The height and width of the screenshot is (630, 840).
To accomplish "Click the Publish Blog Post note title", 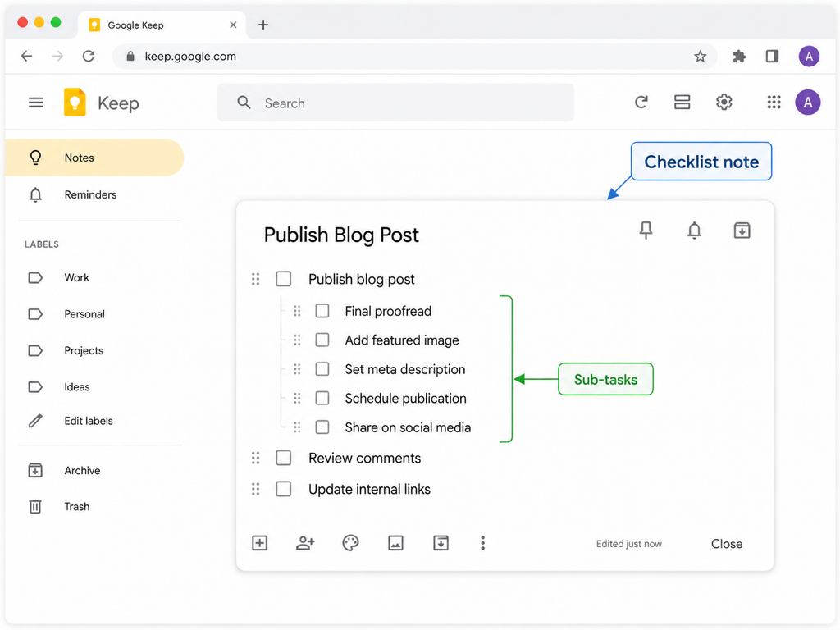I will (x=341, y=235).
